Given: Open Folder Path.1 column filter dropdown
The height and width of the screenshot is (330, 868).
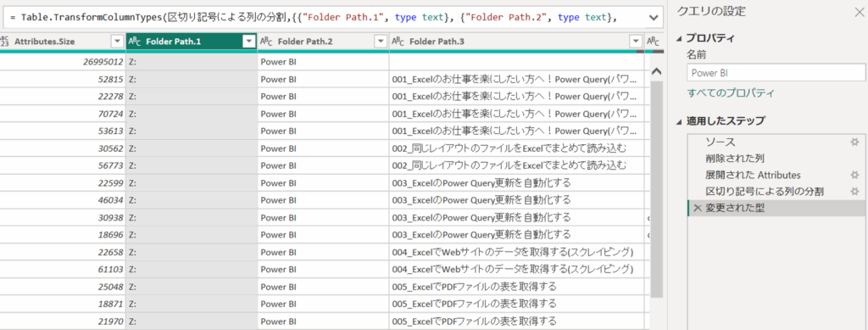Looking at the screenshot, I should pos(249,42).
